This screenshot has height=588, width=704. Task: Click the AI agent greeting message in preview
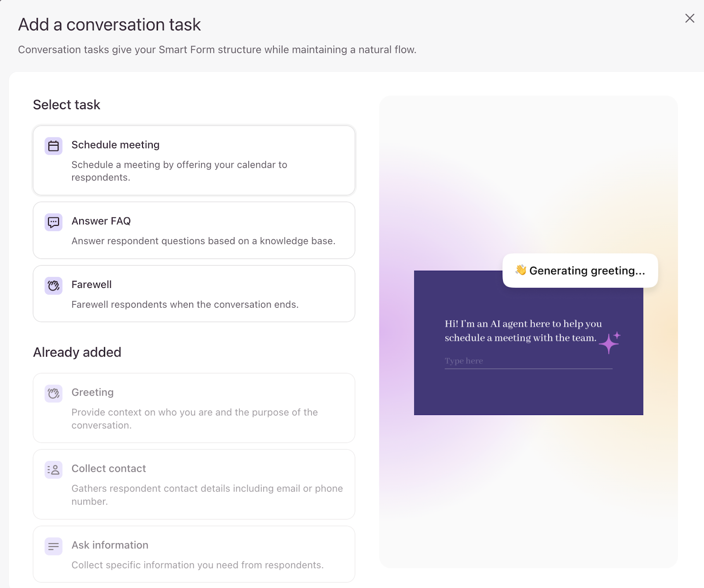(x=523, y=331)
